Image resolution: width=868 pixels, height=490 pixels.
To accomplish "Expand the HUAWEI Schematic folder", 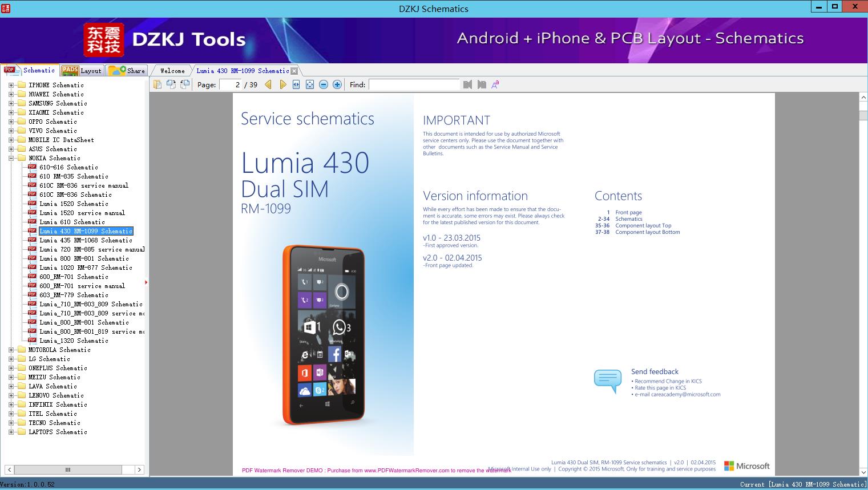I will [x=11, y=94].
